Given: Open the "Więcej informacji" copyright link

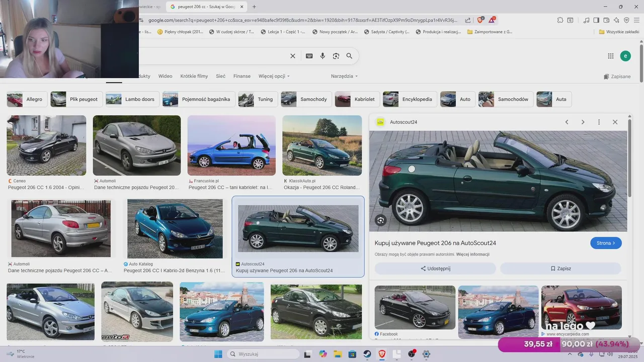Looking at the screenshot, I should 472,254.
